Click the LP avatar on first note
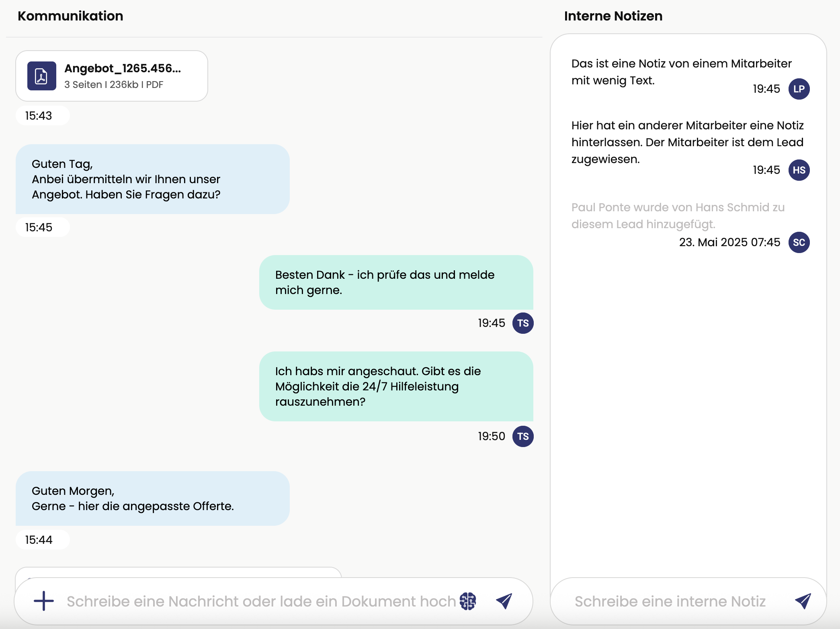 (799, 89)
